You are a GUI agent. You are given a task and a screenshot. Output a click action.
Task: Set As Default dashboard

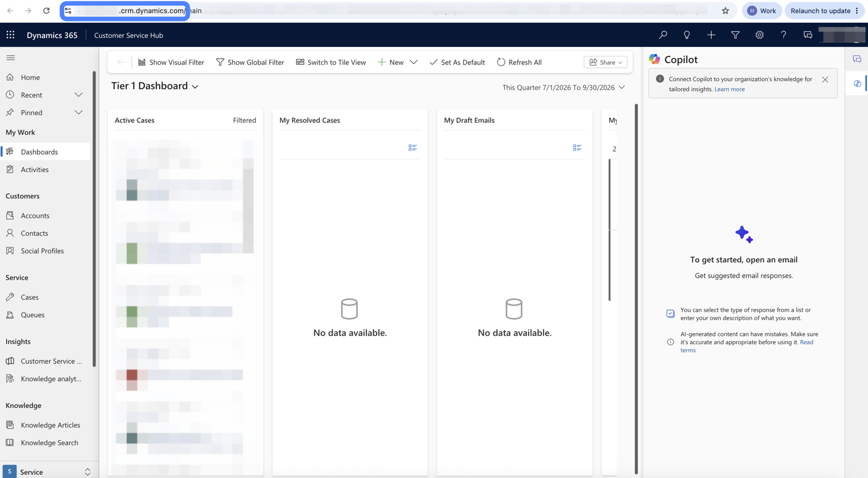pos(457,62)
